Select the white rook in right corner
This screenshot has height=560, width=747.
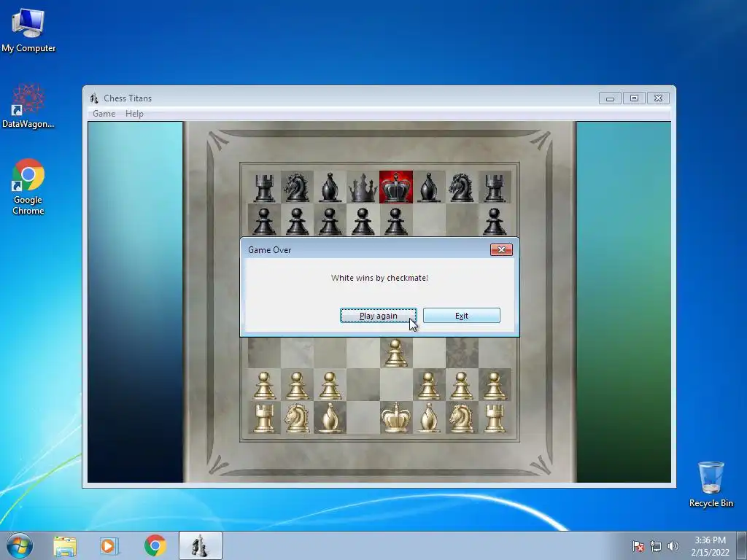(495, 418)
